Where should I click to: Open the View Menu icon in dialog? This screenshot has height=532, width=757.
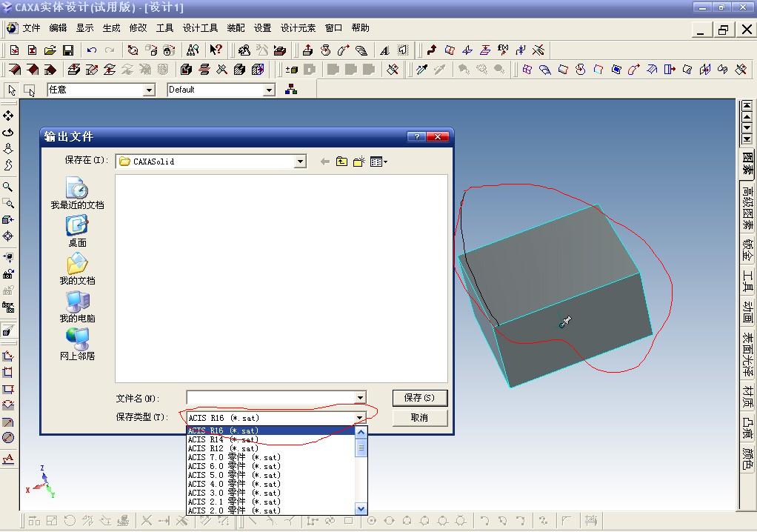(378, 162)
